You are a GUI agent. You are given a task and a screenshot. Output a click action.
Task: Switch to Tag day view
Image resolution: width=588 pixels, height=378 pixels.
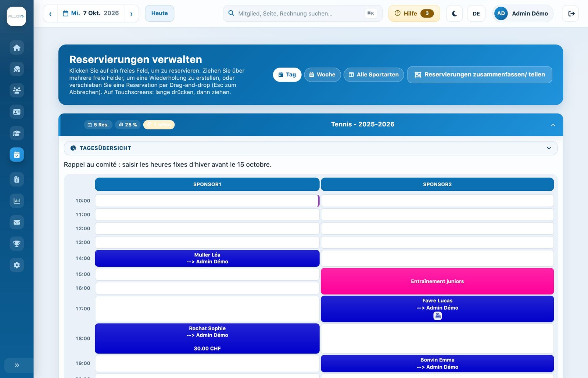coord(287,75)
